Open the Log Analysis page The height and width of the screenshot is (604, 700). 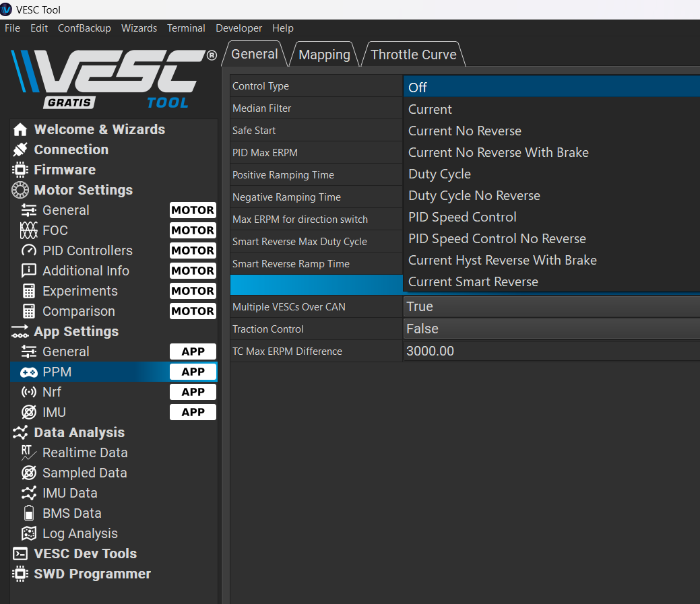(114, 533)
